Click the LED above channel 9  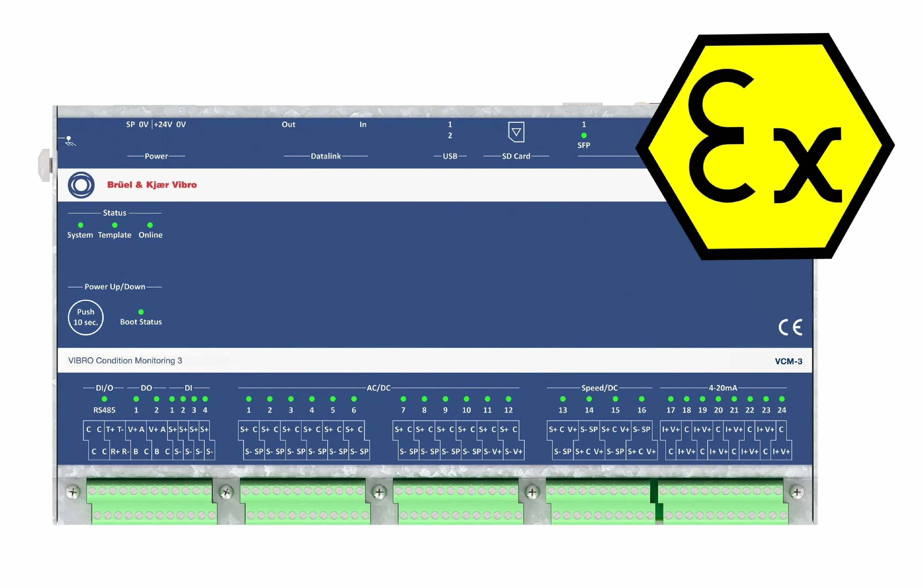click(445, 399)
